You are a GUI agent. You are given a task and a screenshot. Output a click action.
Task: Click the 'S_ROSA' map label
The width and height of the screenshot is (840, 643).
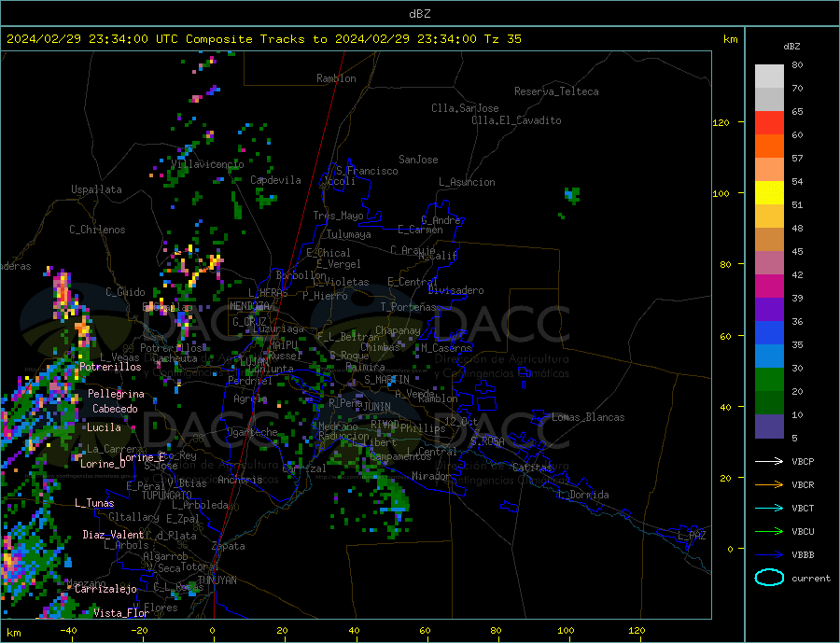click(x=487, y=441)
